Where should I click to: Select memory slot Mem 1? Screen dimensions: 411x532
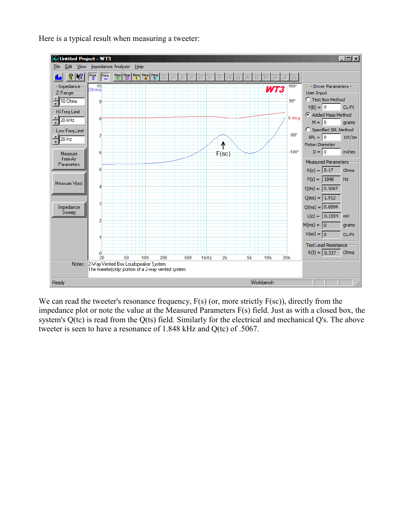click(118, 77)
